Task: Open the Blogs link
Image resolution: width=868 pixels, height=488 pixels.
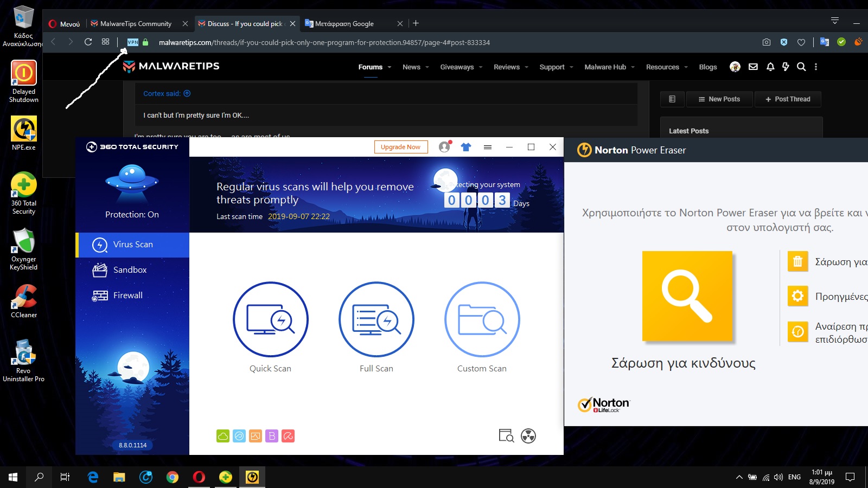Action: (708, 67)
